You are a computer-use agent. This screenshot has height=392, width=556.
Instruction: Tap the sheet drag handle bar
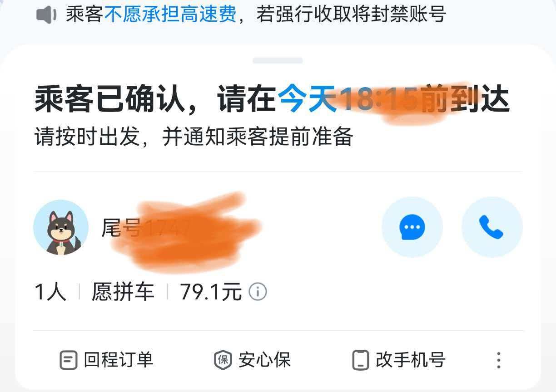[278, 60]
